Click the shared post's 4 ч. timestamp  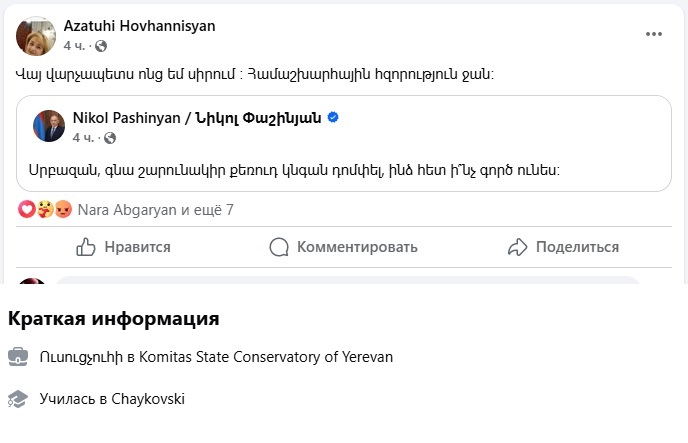(83, 138)
